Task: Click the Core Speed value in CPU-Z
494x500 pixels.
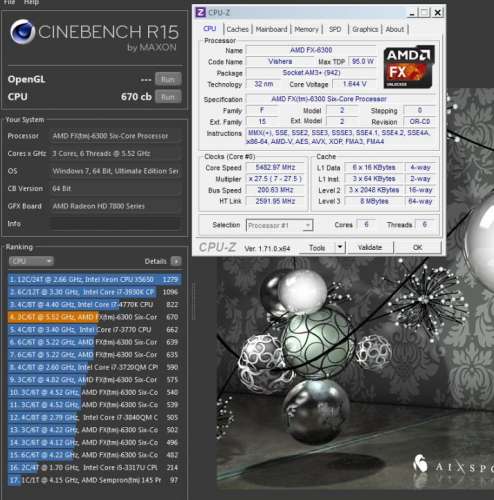Action: [275, 167]
